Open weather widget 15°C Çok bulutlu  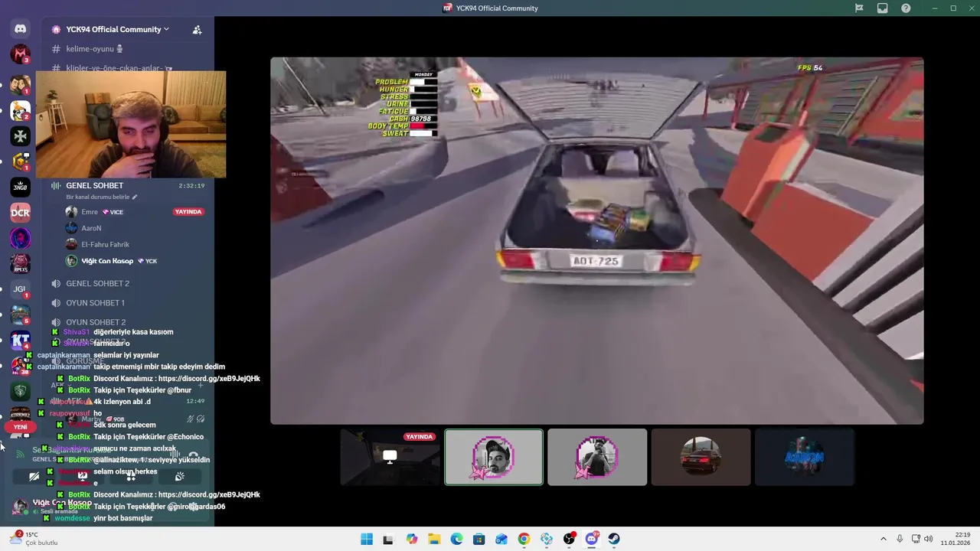pos(35,539)
